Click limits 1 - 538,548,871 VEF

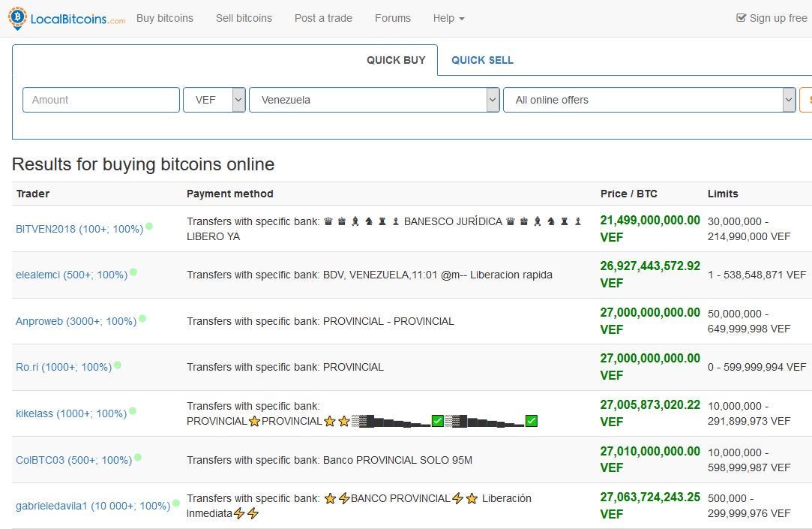pyautogui.click(x=757, y=275)
